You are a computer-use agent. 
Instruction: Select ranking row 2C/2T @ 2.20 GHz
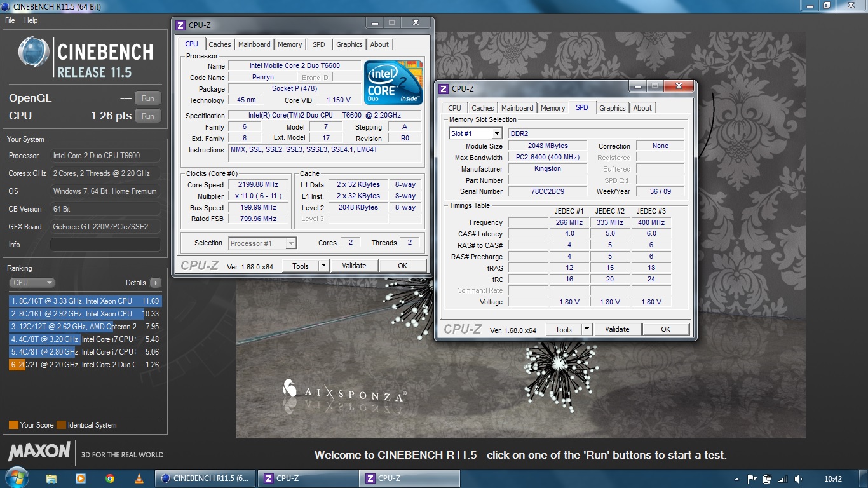(85, 365)
